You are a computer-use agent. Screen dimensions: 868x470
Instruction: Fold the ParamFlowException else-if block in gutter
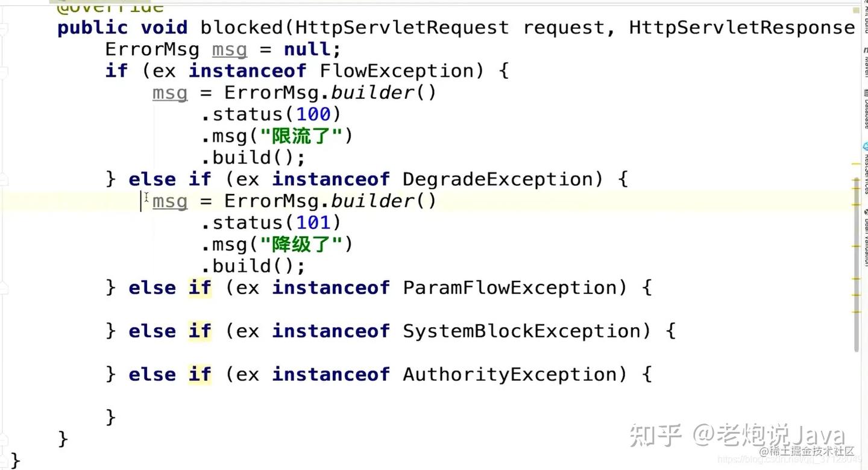pos(5,288)
